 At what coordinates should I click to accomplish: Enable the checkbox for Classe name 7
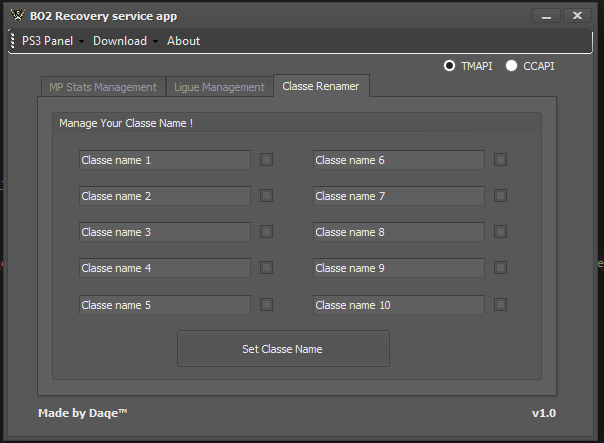(x=500, y=195)
